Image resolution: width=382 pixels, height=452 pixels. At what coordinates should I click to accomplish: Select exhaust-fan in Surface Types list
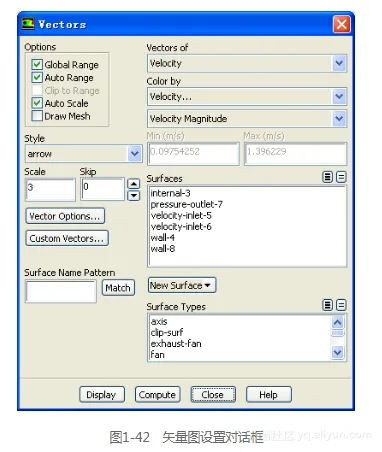click(x=176, y=343)
